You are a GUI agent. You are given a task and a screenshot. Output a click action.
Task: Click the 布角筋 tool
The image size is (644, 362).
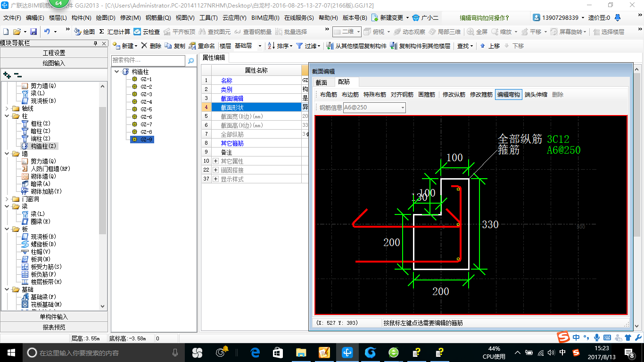[328, 95]
